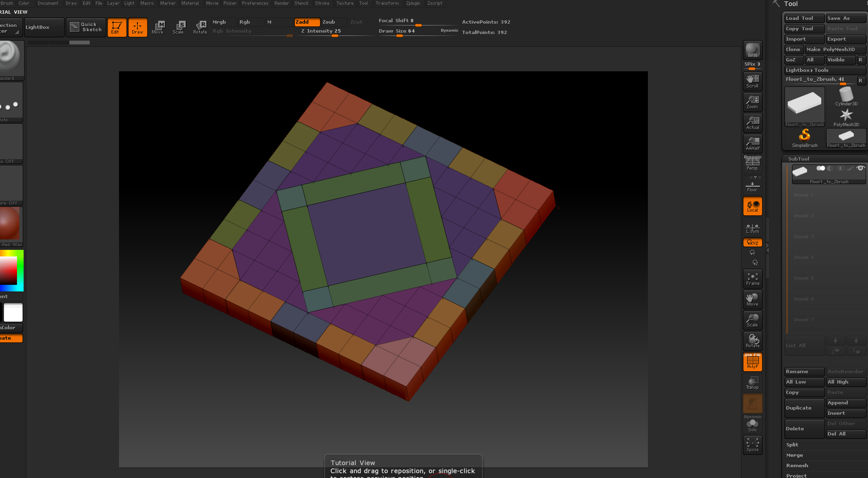Toggle Persp perspective view

click(x=752, y=163)
